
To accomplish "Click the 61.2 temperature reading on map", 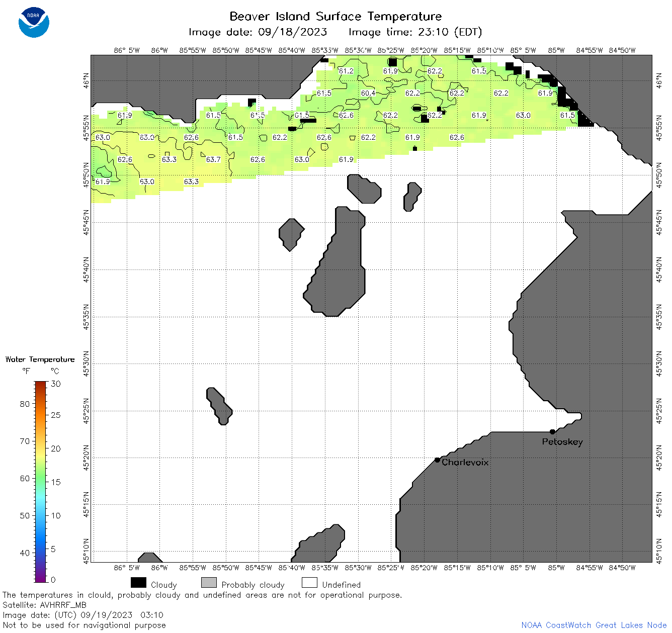I will pos(346,71).
